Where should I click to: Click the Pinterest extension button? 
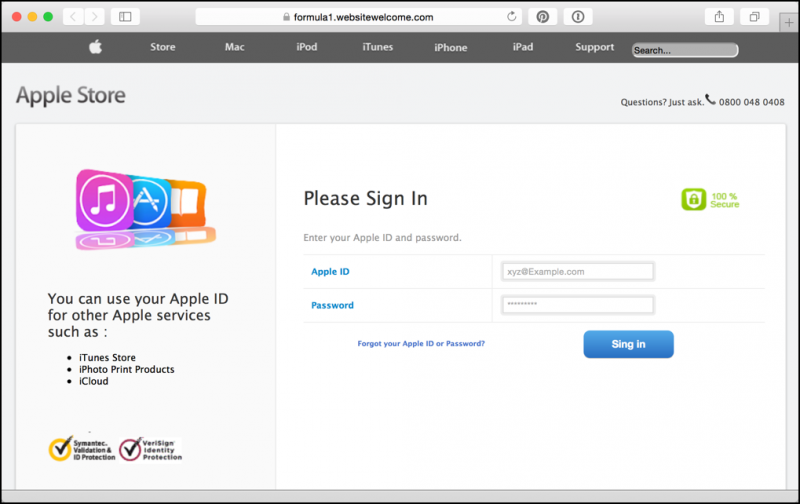(x=542, y=17)
